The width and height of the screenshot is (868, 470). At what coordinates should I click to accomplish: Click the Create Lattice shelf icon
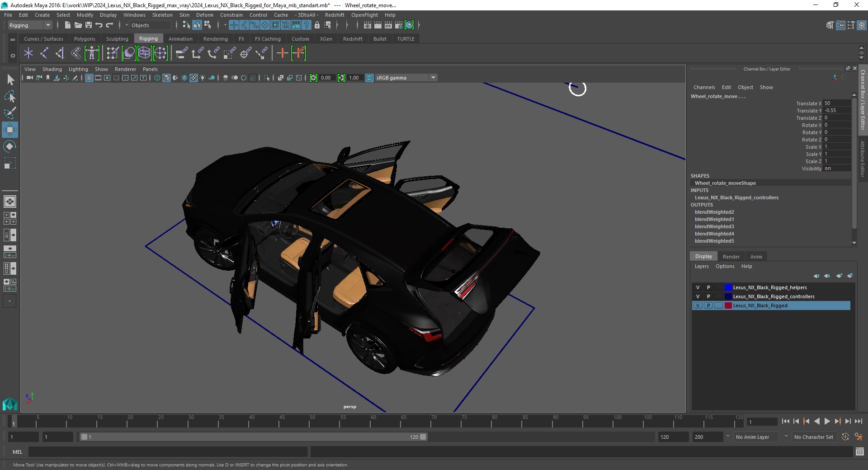(x=144, y=53)
